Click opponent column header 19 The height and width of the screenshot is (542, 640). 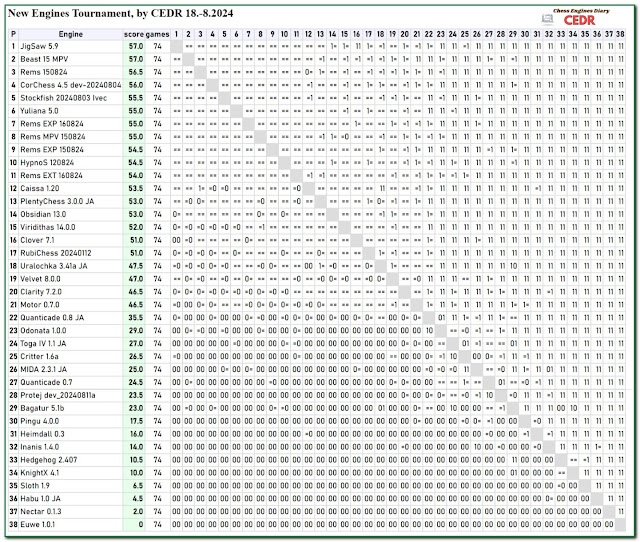[x=392, y=34]
